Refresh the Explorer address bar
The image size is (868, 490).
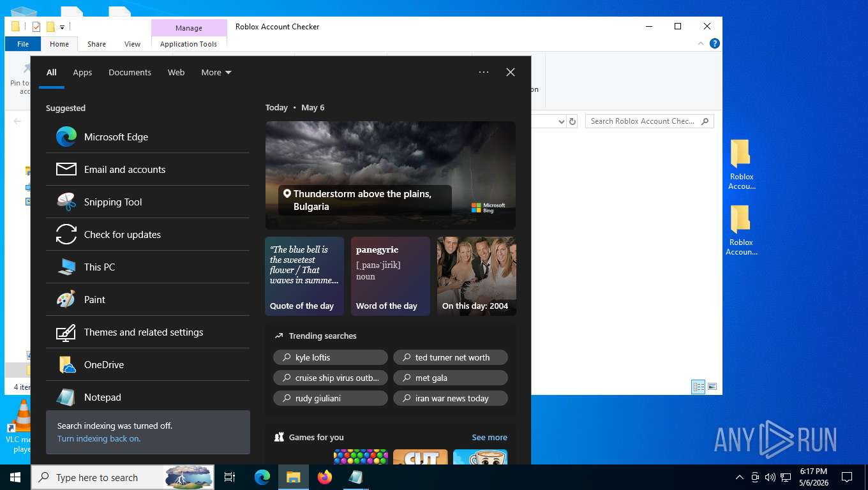tap(572, 121)
